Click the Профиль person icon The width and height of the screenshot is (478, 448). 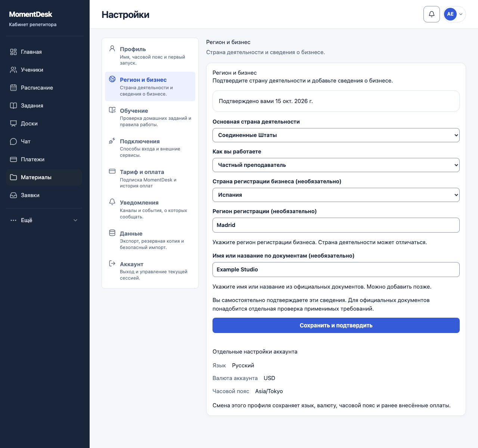[x=112, y=49]
